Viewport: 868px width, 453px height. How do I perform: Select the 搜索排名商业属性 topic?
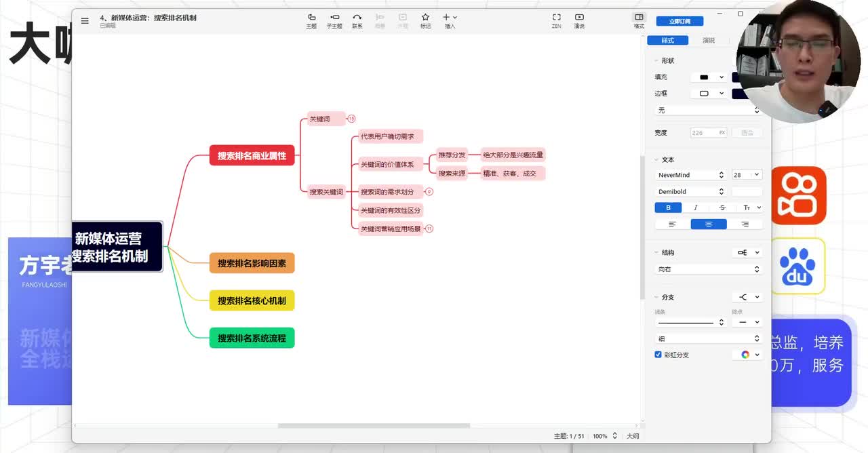coord(252,155)
